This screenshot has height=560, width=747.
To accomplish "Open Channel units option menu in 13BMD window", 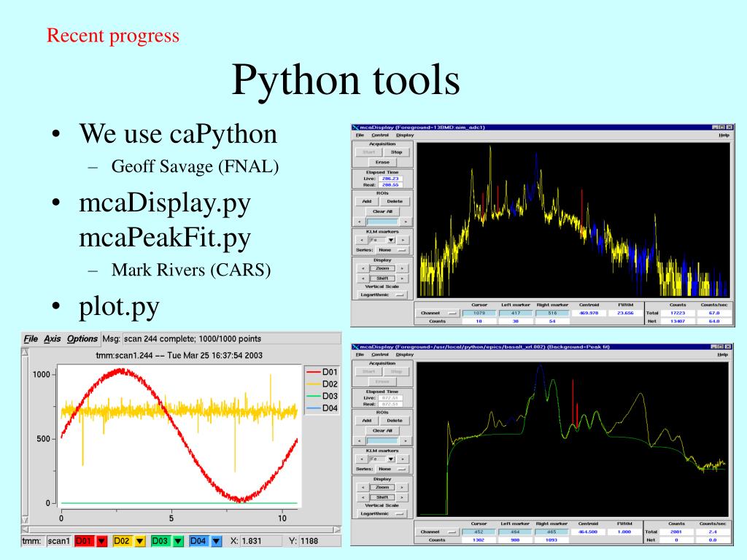I will [437, 314].
